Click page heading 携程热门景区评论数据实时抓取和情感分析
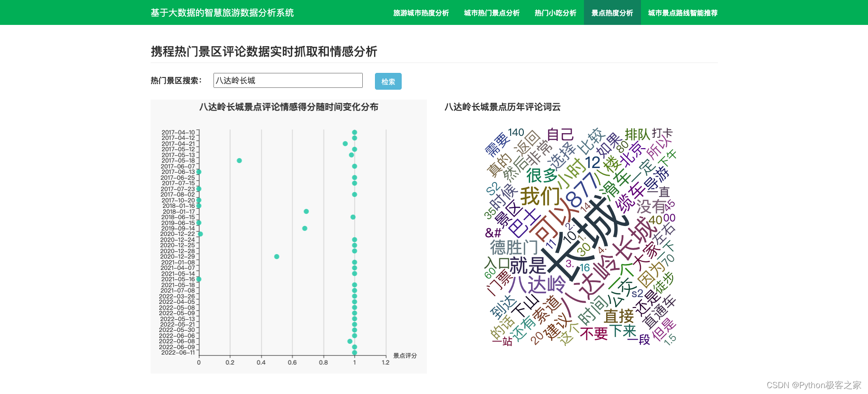 [264, 52]
